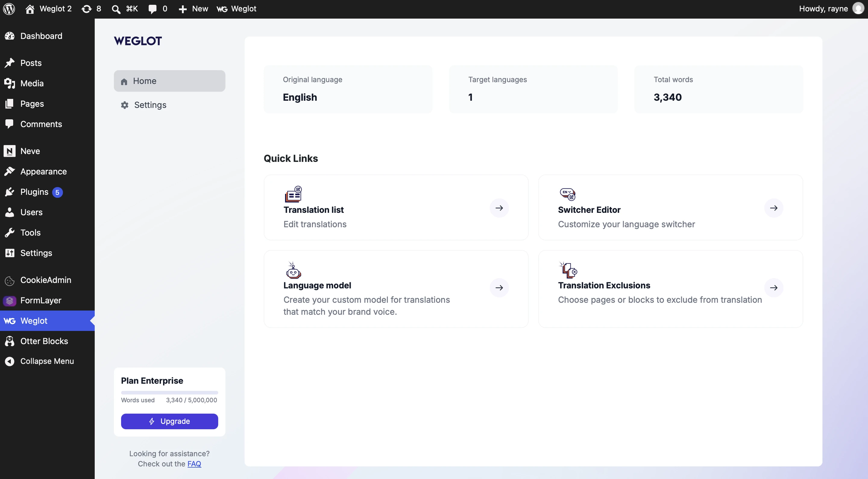868x479 pixels.
Task: Open the Weglot 2 site home icon
Action: coord(30,9)
